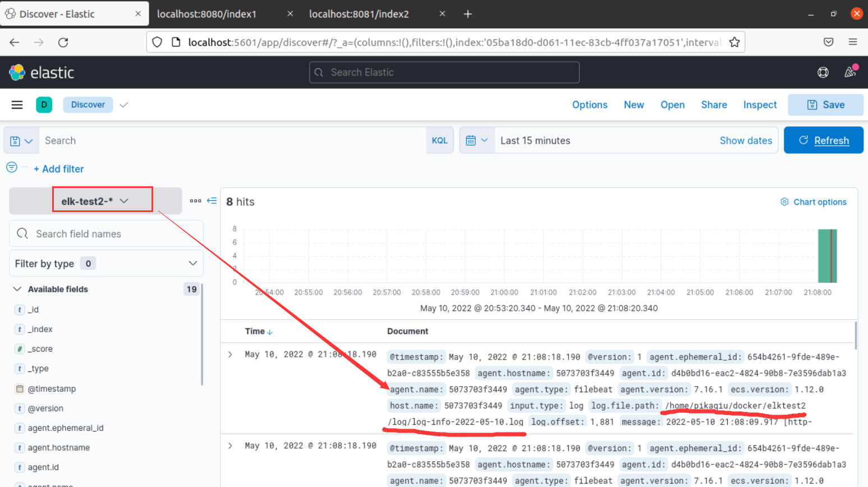Open the Discover breadcrumb chevron menu

click(124, 105)
